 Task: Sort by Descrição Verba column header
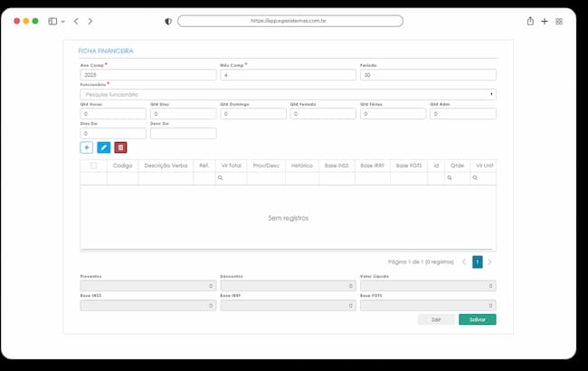pos(166,166)
